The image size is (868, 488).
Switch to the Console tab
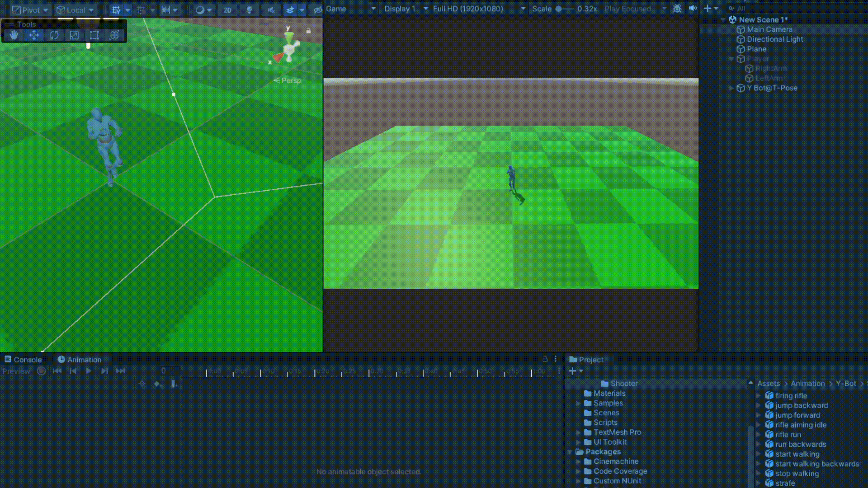click(23, 360)
